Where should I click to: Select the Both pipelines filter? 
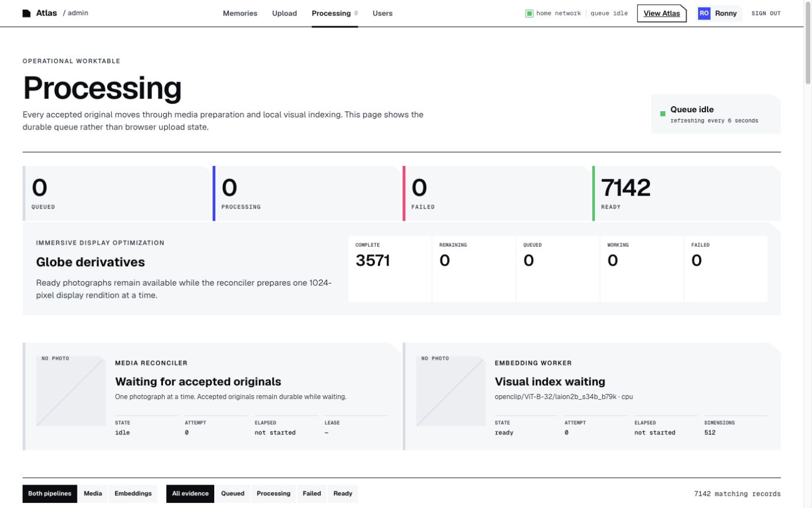50,494
